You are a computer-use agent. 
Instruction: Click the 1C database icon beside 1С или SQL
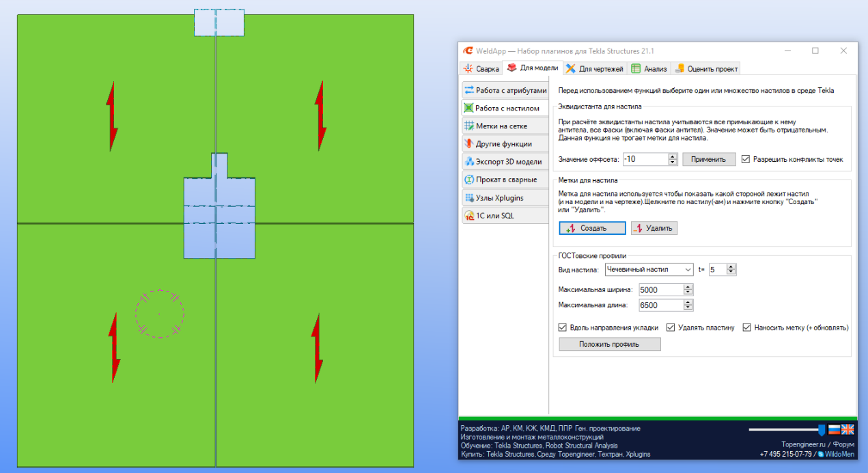(x=469, y=216)
